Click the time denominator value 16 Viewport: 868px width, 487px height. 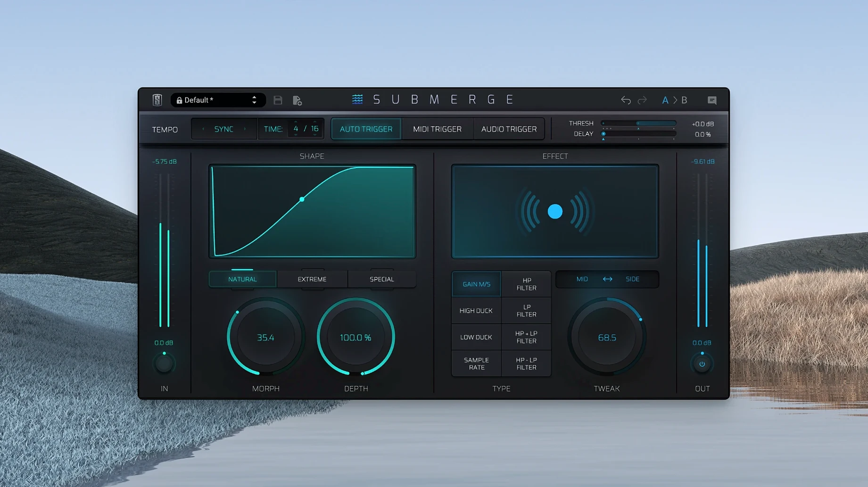coord(314,129)
